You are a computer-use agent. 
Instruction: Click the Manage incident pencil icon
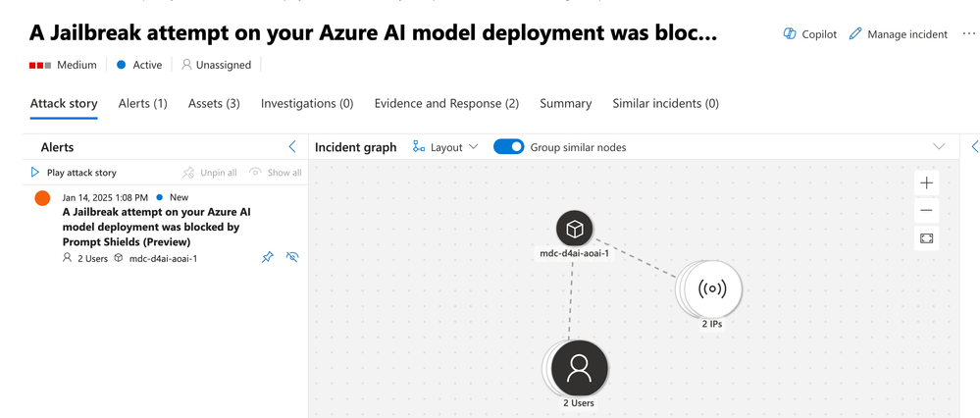click(x=855, y=33)
